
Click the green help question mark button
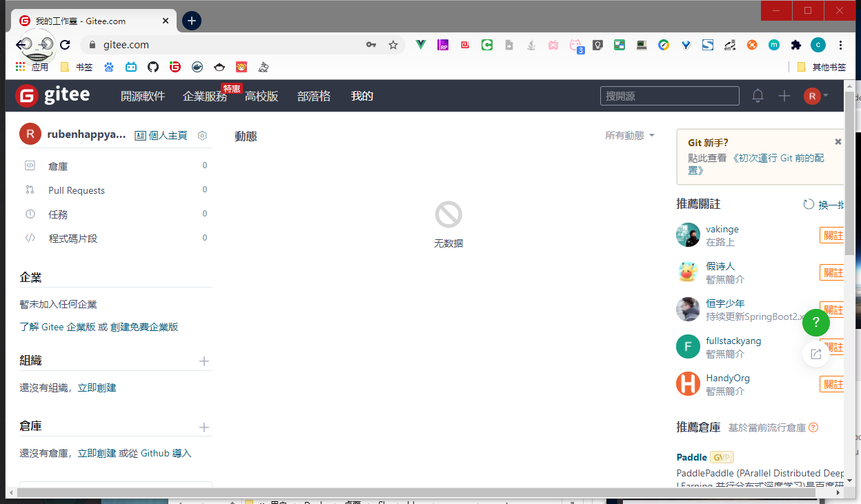coord(815,322)
